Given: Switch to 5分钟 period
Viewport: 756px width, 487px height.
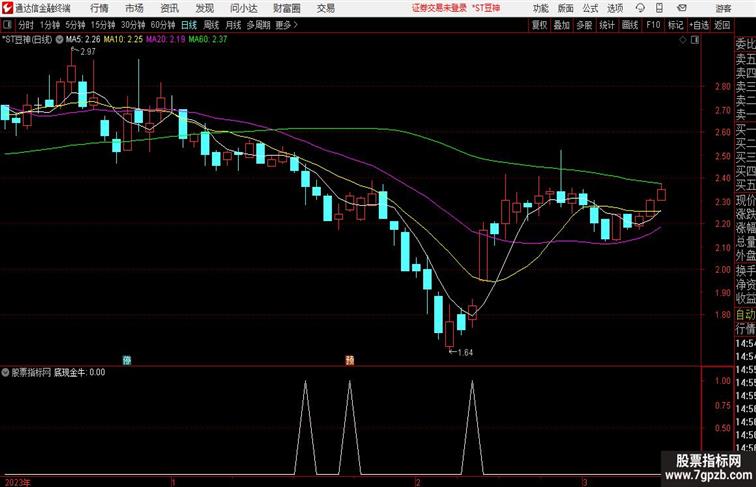Looking at the screenshot, I should [75, 25].
